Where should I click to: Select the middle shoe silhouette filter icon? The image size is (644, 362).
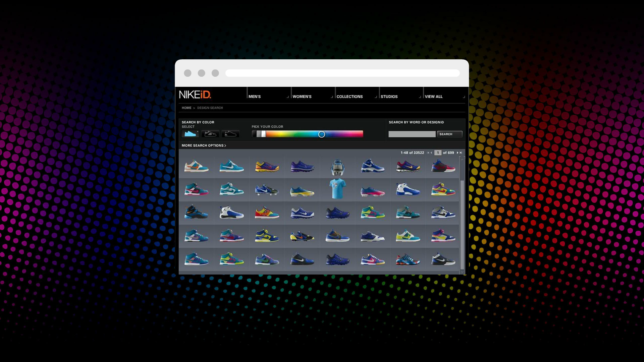pos(210,134)
